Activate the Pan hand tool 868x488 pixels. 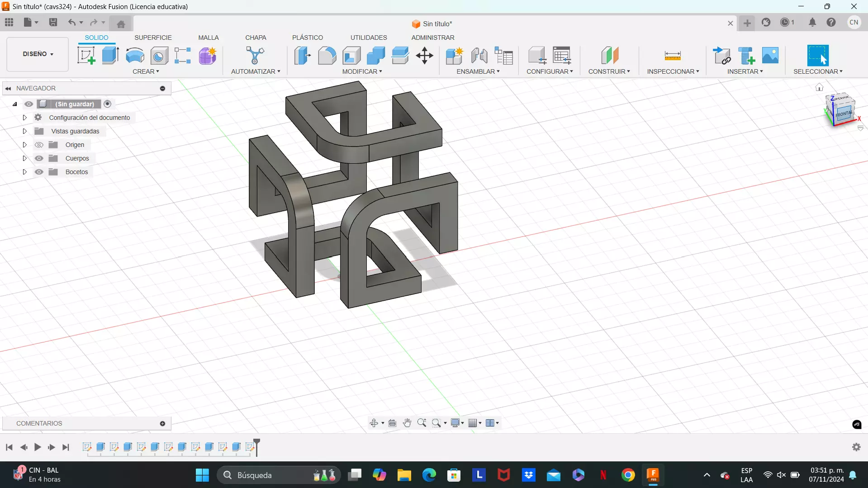(x=407, y=423)
